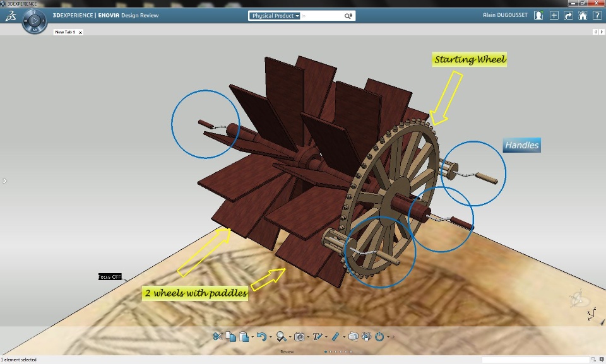Select the 2 wheels with paddles annotation
Viewport: 606px width, 364px height.
pos(195,293)
